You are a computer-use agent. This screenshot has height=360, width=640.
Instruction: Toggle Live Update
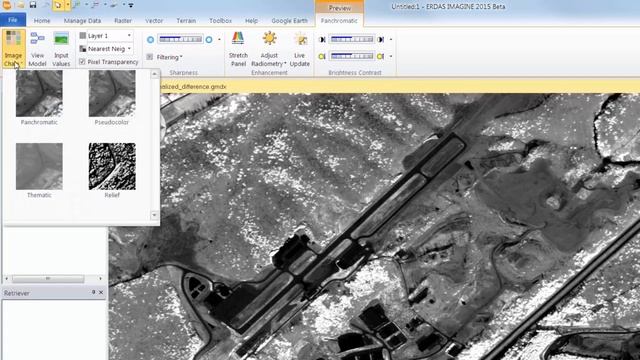[x=300, y=49]
